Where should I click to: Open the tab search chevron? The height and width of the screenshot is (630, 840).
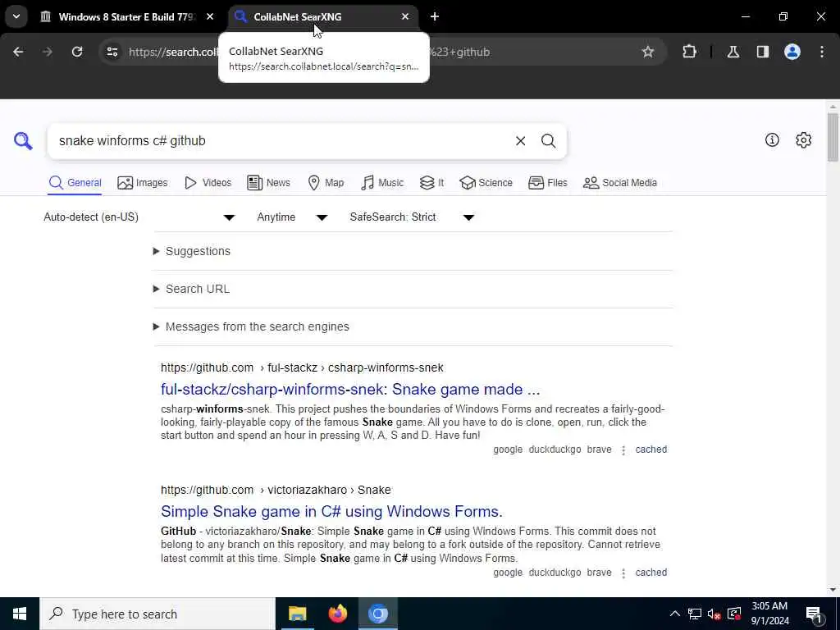[16, 16]
